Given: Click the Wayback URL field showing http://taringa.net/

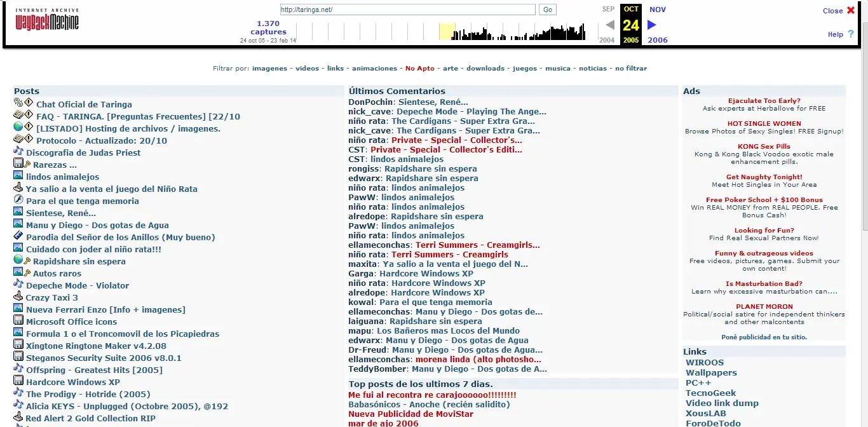Looking at the screenshot, I should (x=408, y=10).
